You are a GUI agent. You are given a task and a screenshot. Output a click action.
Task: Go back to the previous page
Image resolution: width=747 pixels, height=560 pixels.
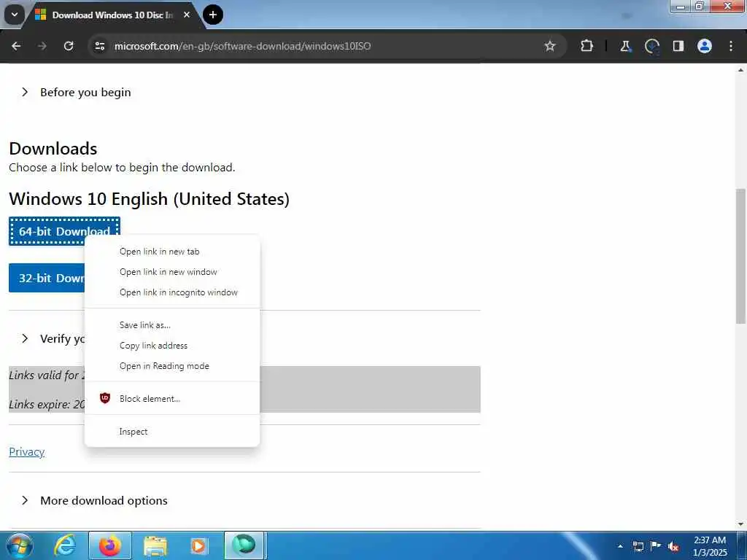[16, 46]
